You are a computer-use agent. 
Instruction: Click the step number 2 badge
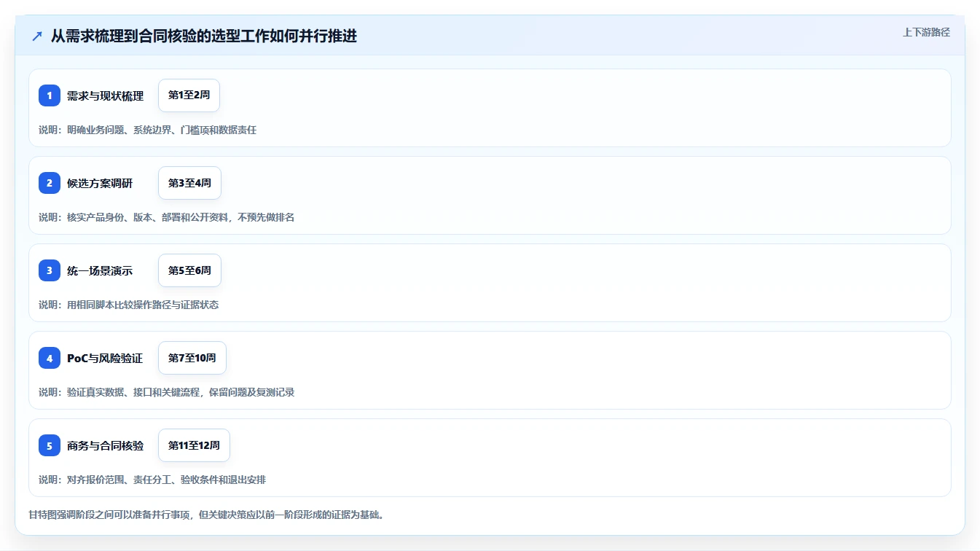click(x=50, y=183)
